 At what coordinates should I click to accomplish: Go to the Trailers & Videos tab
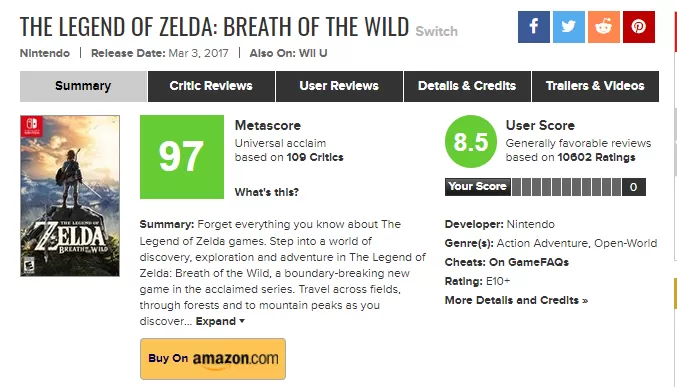[595, 86]
